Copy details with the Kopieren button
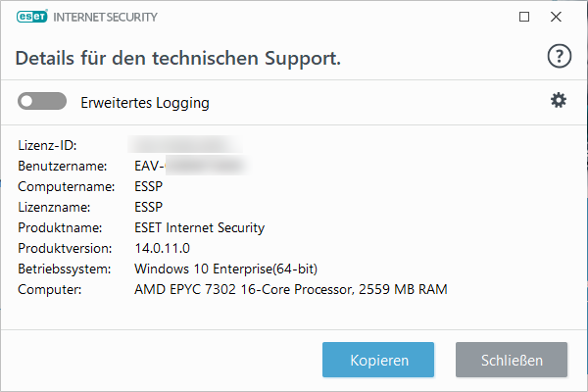The height and width of the screenshot is (392, 588). click(378, 360)
